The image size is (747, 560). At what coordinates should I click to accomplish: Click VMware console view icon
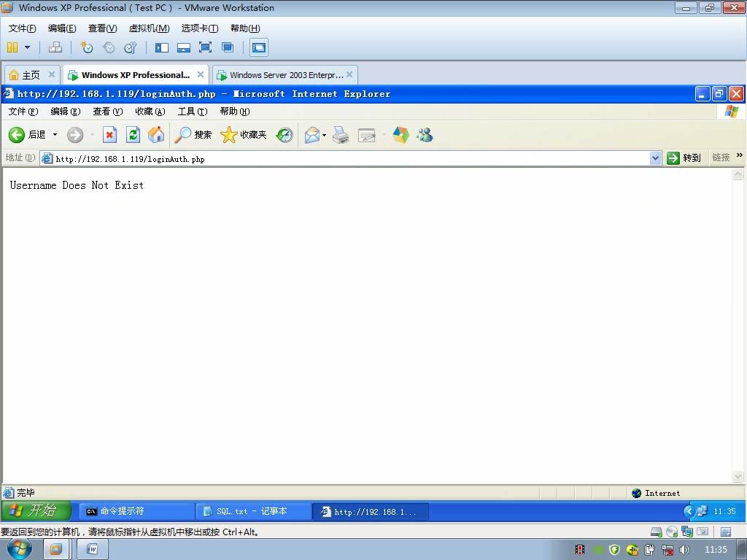coord(259,47)
